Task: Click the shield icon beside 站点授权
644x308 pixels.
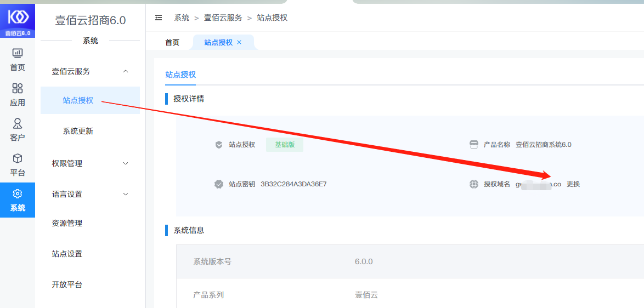Action: (x=219, y=145)
